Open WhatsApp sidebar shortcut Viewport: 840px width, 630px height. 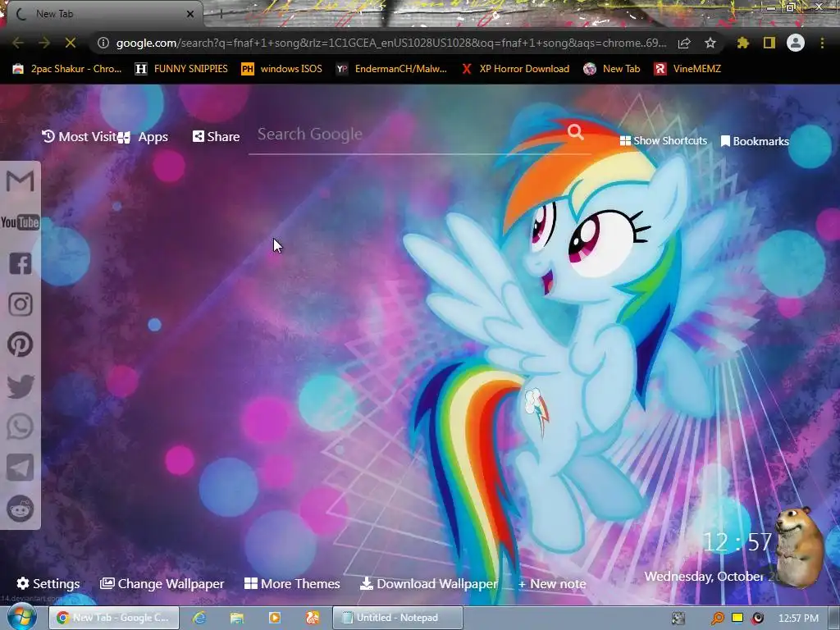coord(21,427)
